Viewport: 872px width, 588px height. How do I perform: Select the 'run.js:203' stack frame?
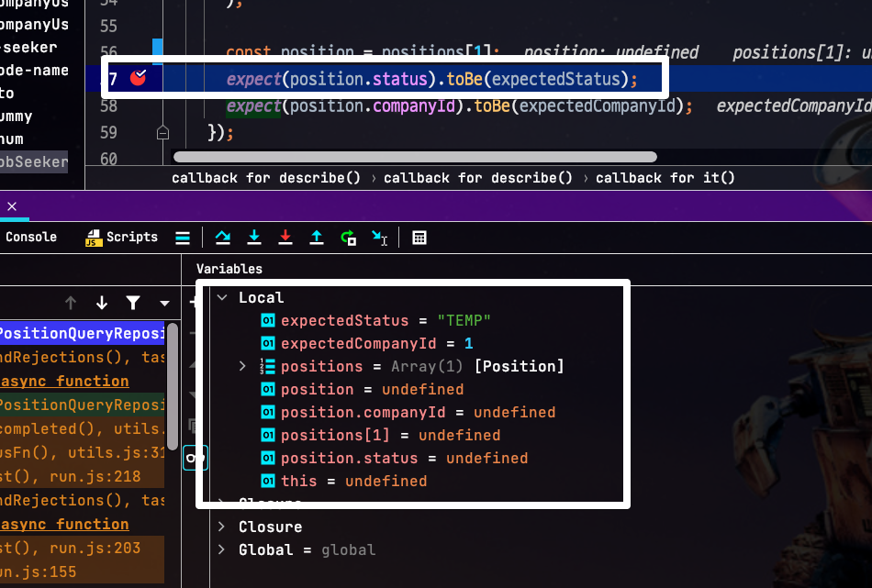83,548
